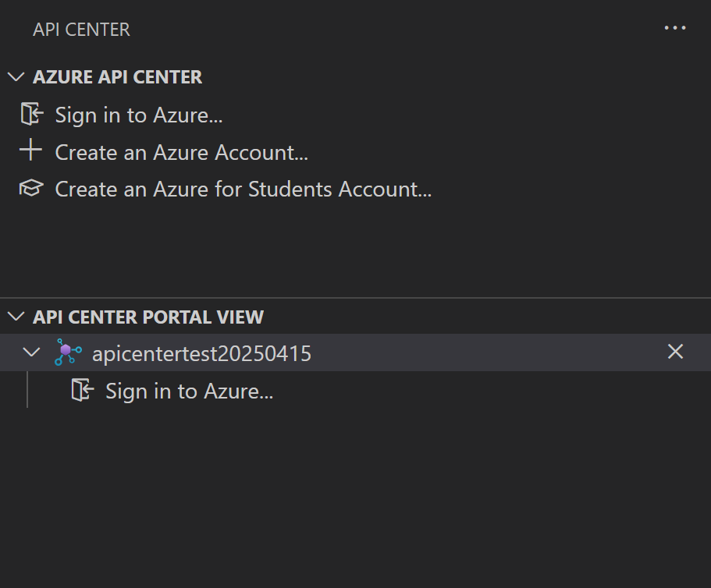Collapse the AZURE API CENTER section
The image size is (711, 588).
tap(16, 76)
